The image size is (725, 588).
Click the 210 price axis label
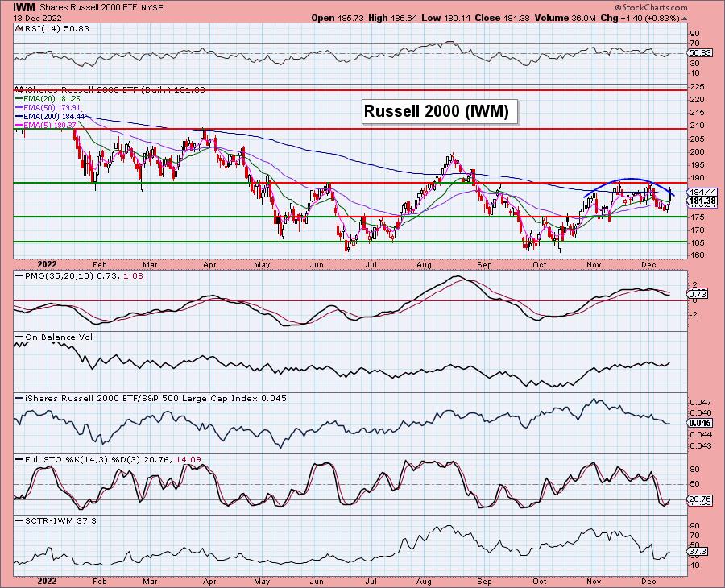pos(698,126)
